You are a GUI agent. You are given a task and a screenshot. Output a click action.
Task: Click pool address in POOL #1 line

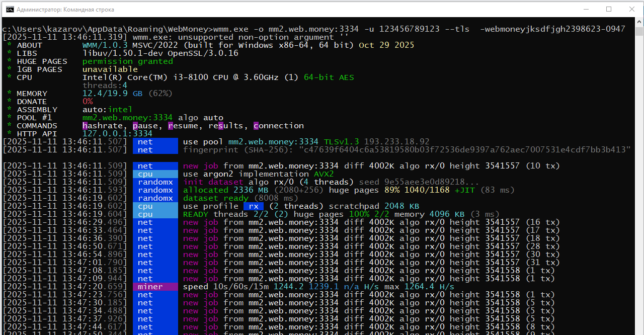pos(127,118)
